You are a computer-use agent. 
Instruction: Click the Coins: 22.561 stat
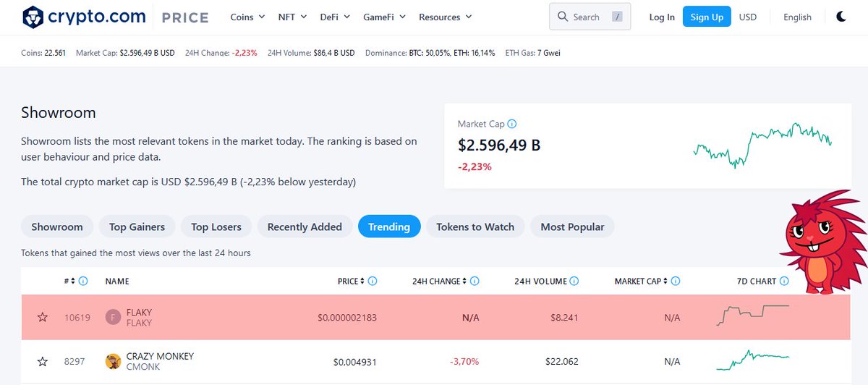point(43,53)
